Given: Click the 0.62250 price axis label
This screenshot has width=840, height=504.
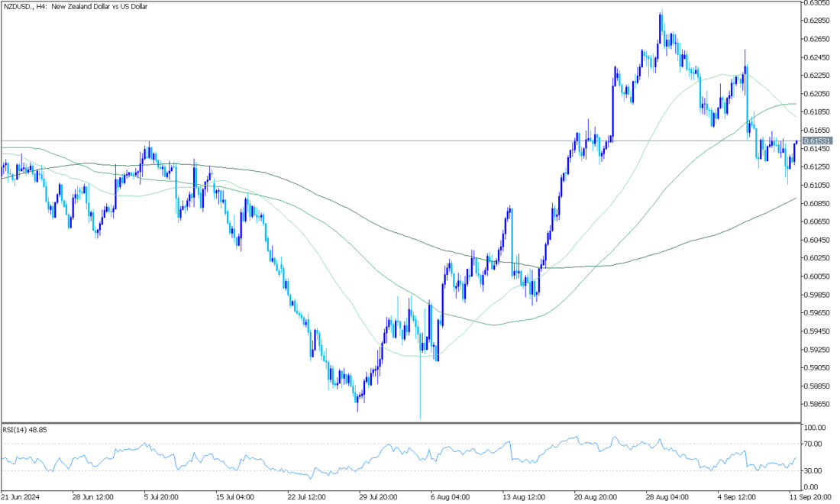Looking at the screenshot, I should (x=817, y=76).
